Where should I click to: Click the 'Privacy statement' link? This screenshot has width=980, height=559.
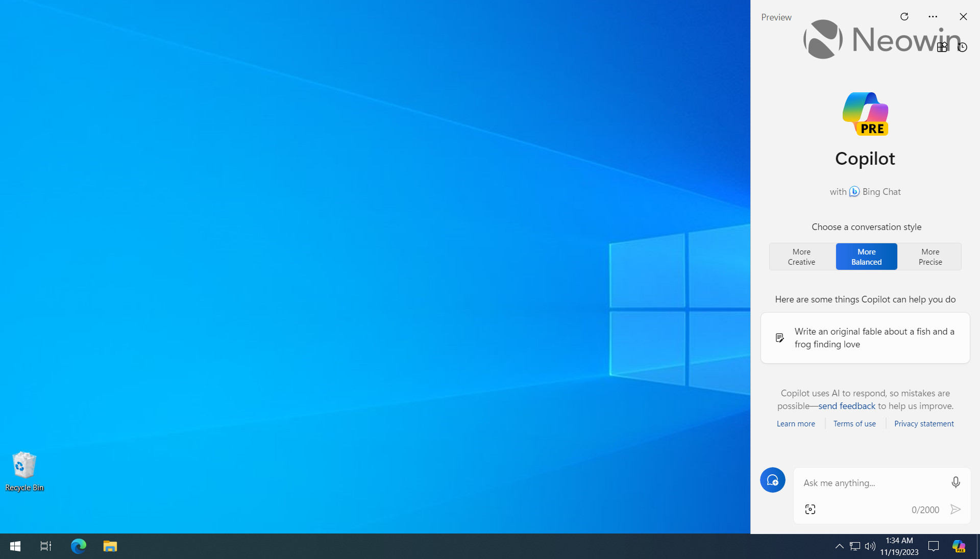(924, 423)
